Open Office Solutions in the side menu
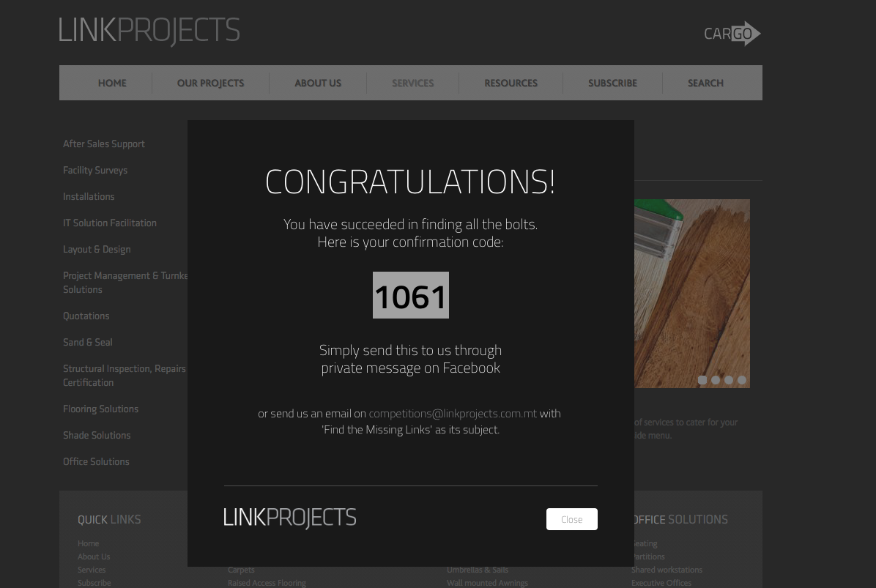Screen dimensions: 876x588 click(x=96, y=462)
